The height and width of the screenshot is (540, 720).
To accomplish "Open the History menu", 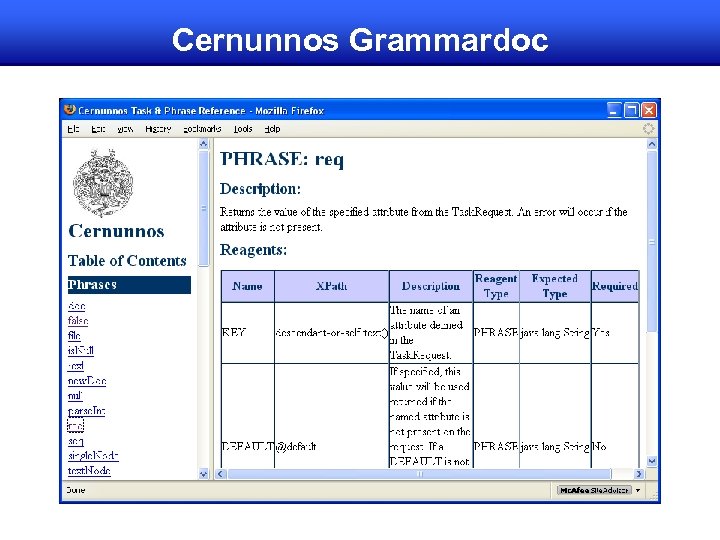I will click(158, 129).
